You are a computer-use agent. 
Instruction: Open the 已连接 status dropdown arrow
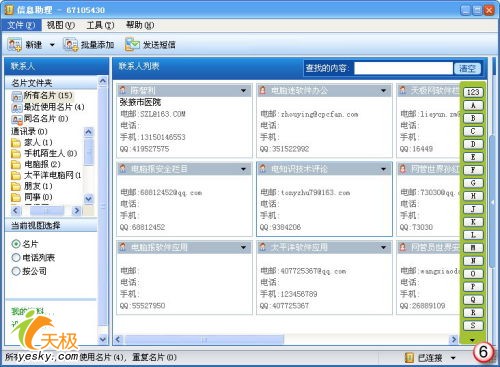point(453,358)
